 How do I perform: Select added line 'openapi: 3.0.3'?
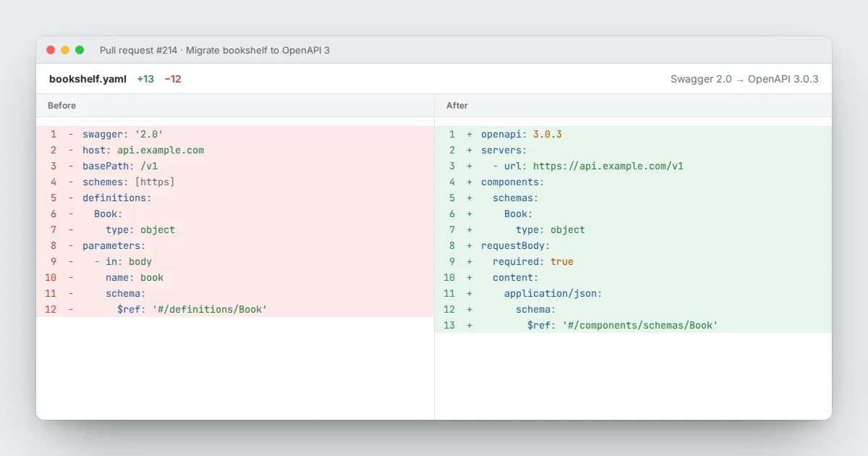633,135
